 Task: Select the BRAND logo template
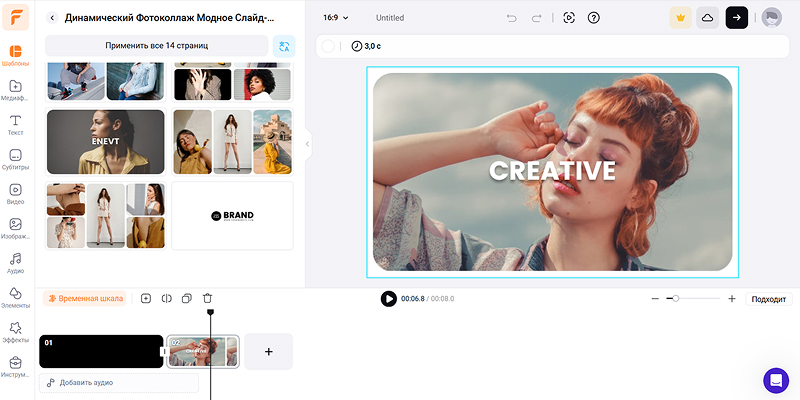[x=233, y=216]
